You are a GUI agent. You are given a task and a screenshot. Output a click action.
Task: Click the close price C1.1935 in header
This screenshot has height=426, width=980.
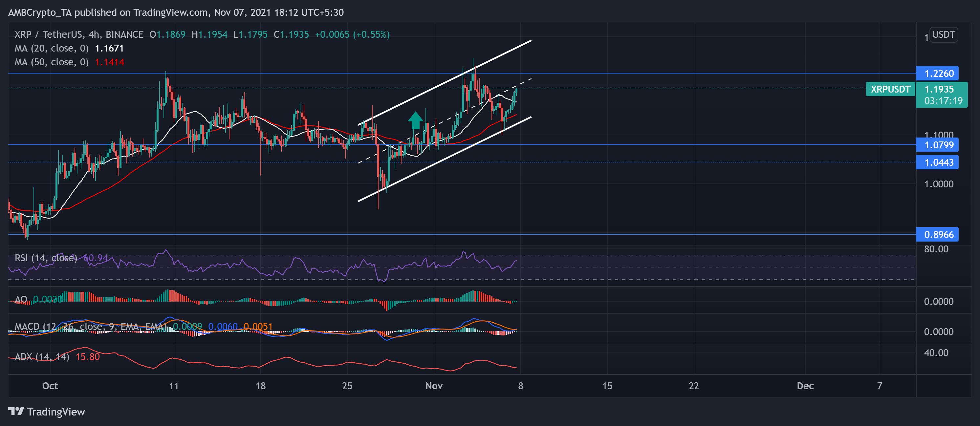[x=291, y=34]
